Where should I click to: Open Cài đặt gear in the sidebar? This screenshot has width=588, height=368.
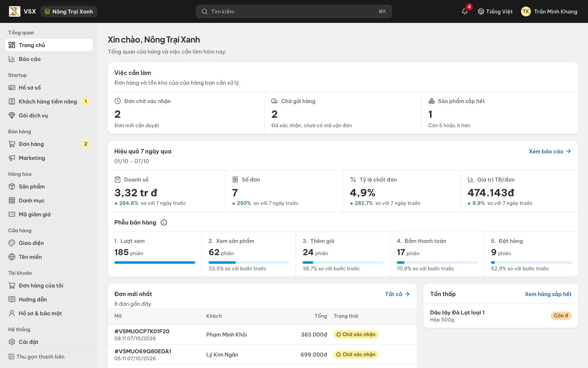49,342
